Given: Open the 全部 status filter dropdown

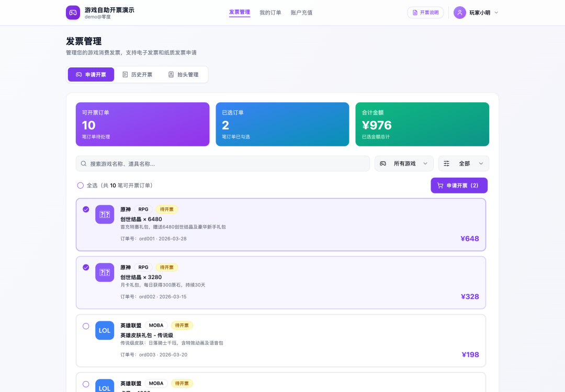Looking at the screenshot, I should [x=464, y=164].
